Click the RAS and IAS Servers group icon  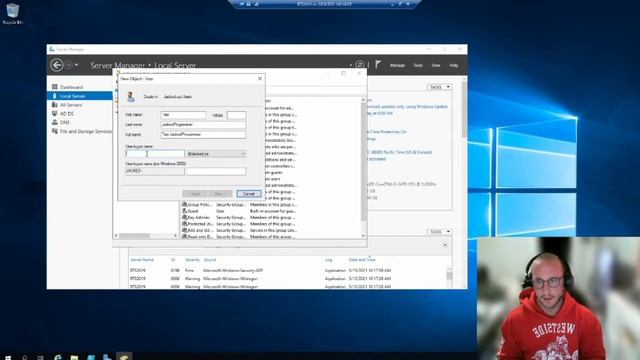[184, 231]
